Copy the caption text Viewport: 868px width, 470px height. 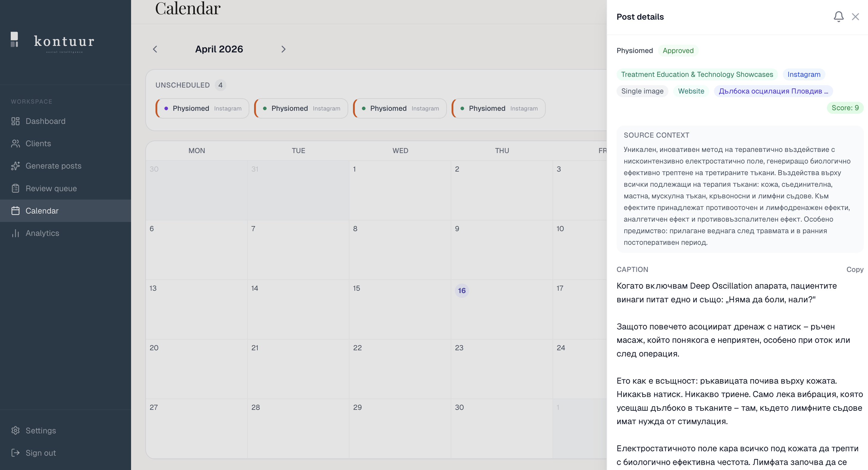(855, 270)
